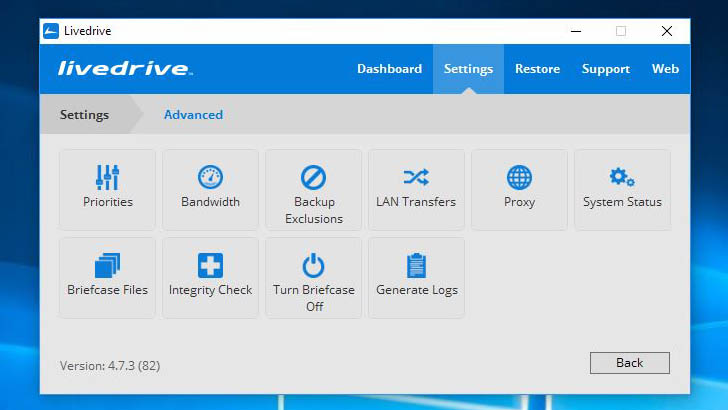The height and width of the screenshot is (410, 728).
Task: Click the Back button
Action: pos(630,363)
